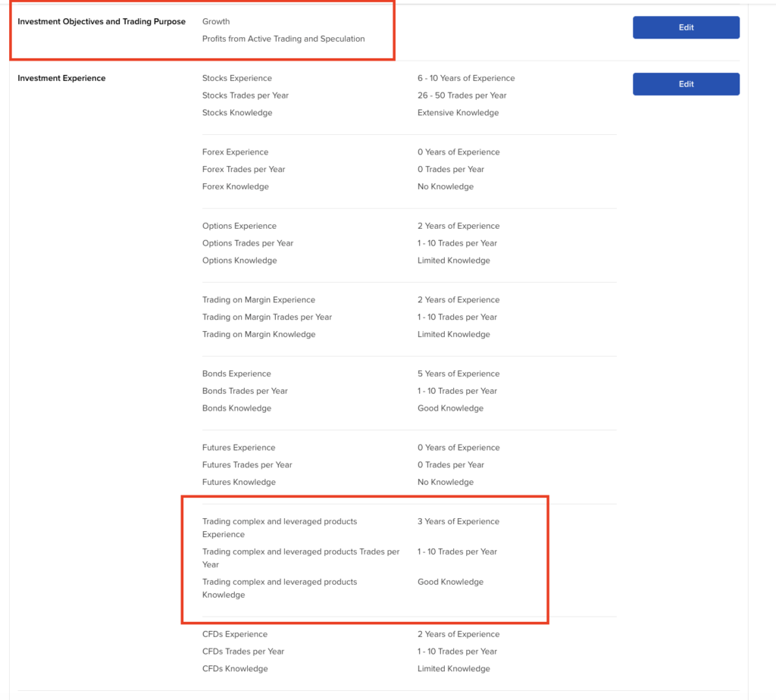Click Trading complex and leveraged products Knowledge label

point(279,588)
